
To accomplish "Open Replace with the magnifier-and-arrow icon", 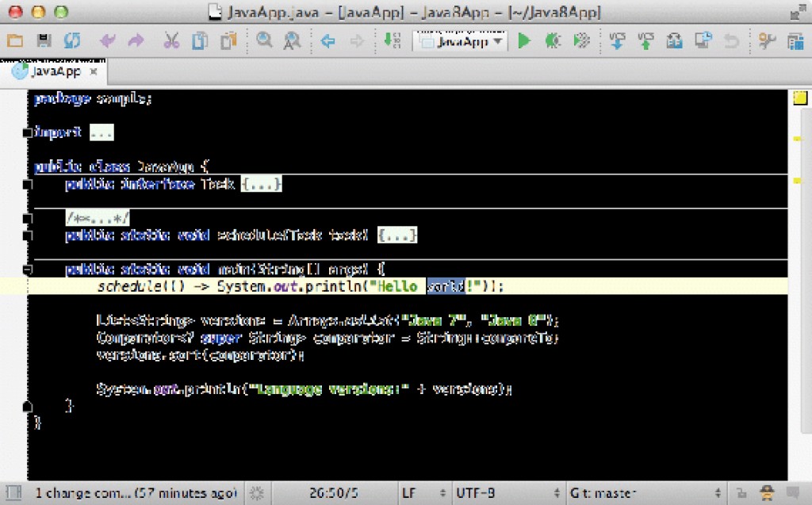I will [x=292, y=40].
